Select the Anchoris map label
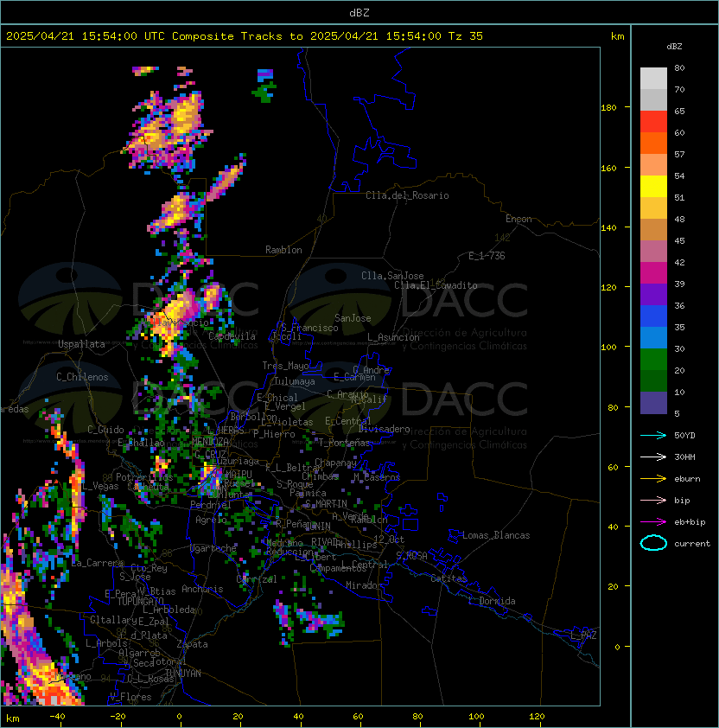 tap(202, 589)
